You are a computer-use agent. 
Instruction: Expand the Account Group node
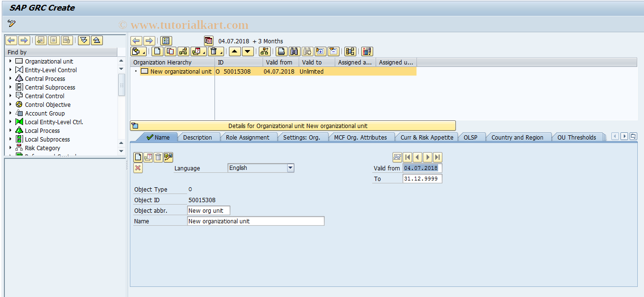[x=10, y=113]
